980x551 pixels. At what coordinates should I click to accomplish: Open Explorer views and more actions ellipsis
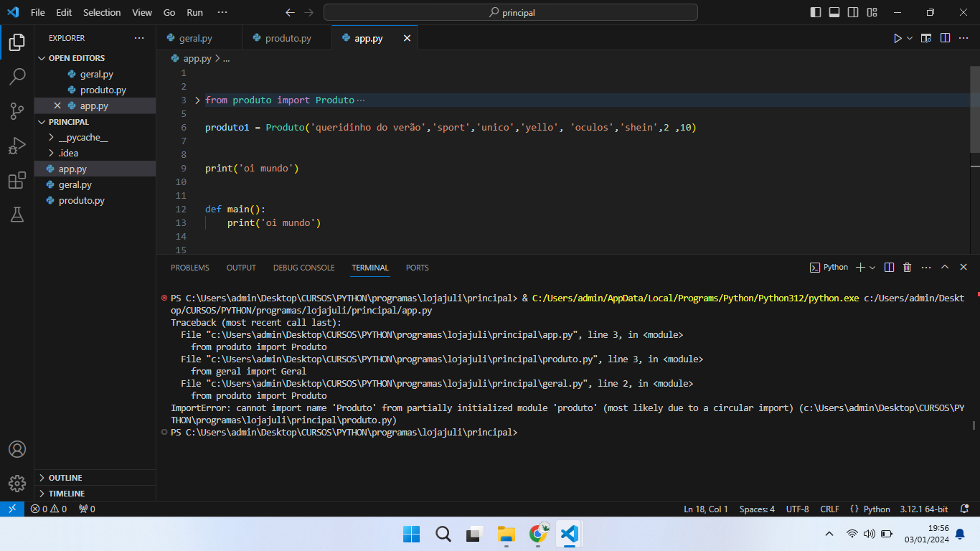coord(139,38)
